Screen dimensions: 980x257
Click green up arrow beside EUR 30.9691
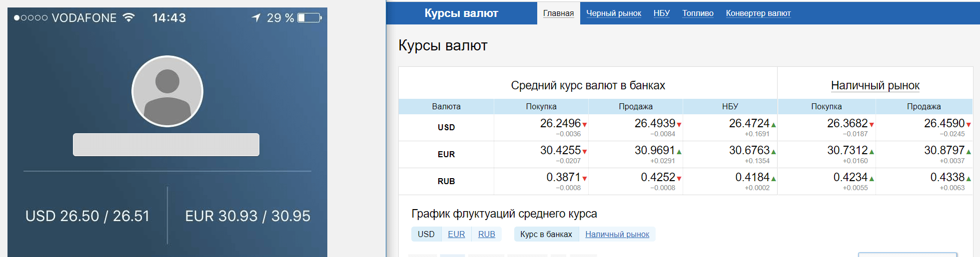pos(679,152)
